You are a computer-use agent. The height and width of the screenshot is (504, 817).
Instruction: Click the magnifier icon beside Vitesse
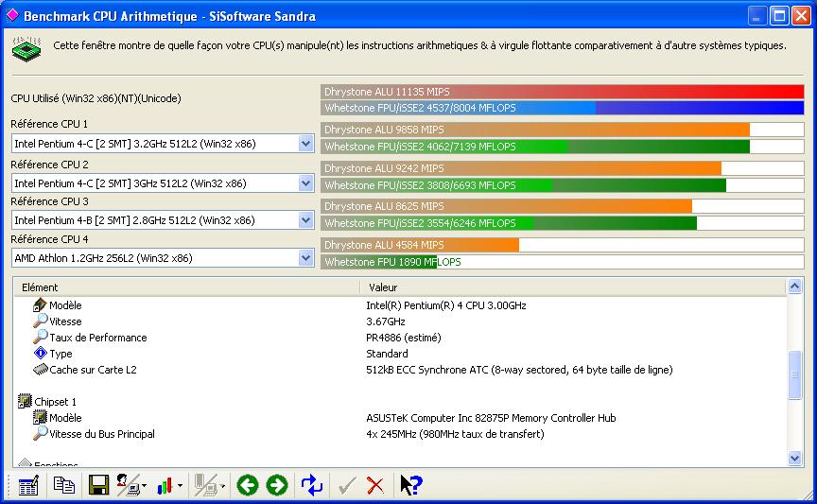(40, 322)
